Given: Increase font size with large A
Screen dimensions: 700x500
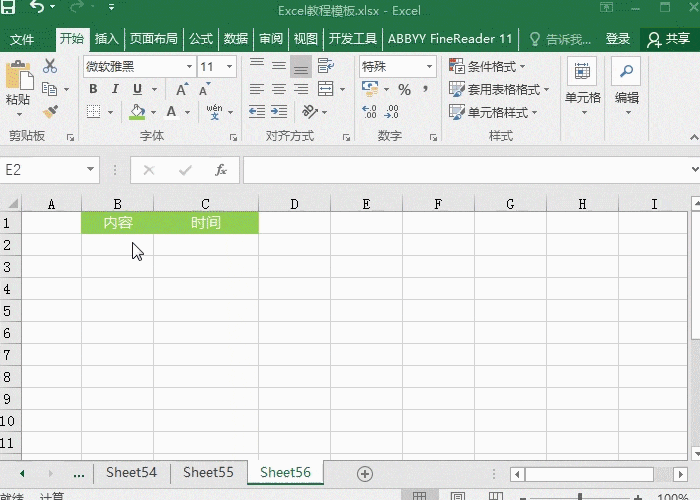Looking at the screenshot, I should 182,89.
